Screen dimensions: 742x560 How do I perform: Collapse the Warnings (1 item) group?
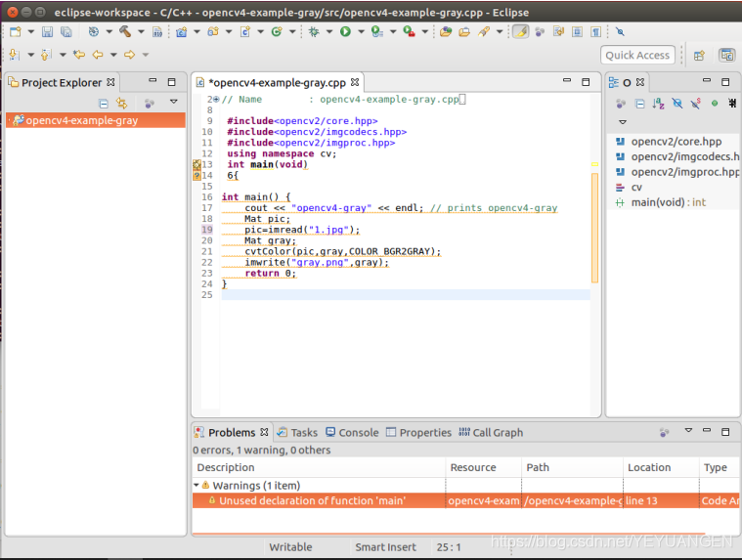tap(196, 486)
